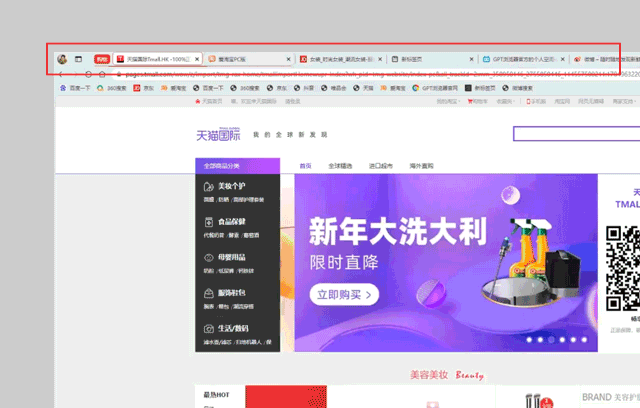Close the 新标签页 tab
Viewport: 640px width, 408px height.
pos(471,59)
